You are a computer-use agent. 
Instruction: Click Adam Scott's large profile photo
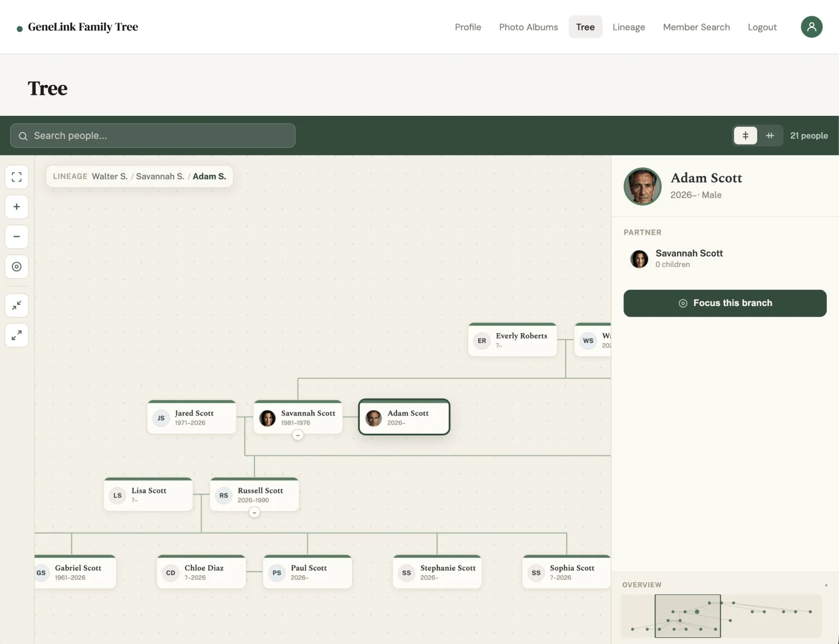(642, 187)
